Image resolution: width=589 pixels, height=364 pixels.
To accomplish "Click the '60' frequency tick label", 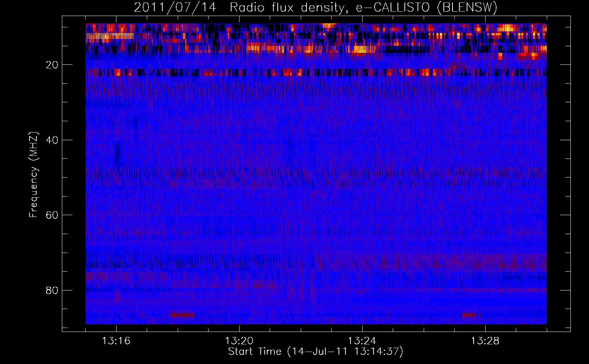I will coord(52,215).
